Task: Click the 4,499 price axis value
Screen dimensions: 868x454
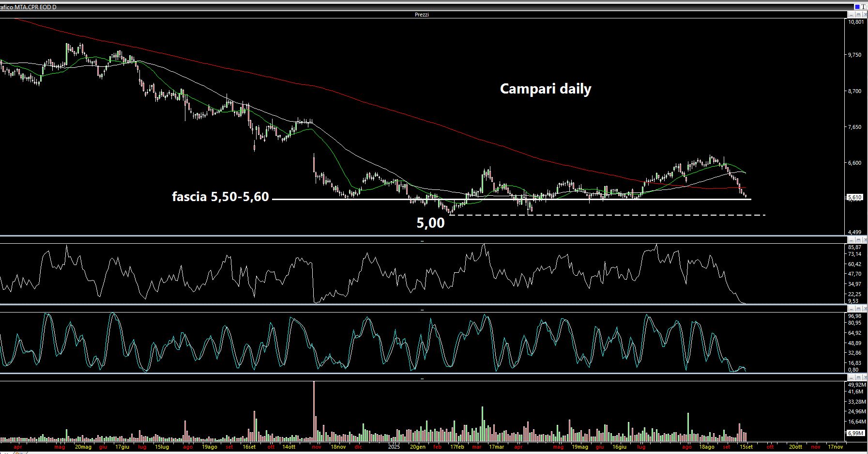Action: [855, 232]
